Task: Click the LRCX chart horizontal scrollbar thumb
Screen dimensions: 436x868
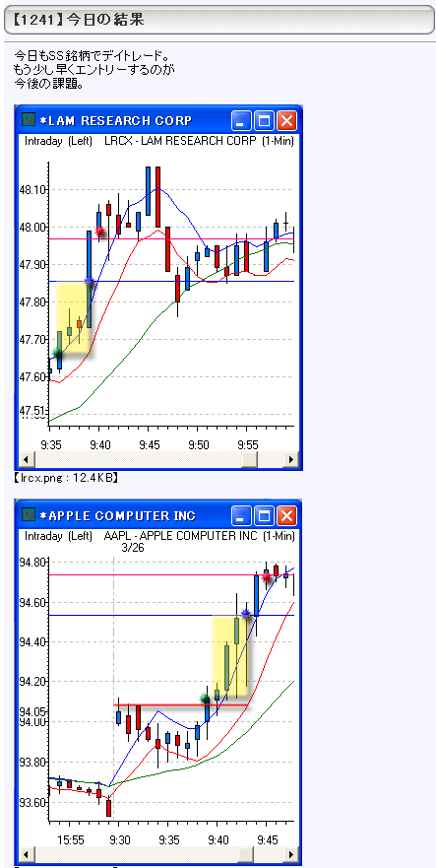Action: click(250, 459)
